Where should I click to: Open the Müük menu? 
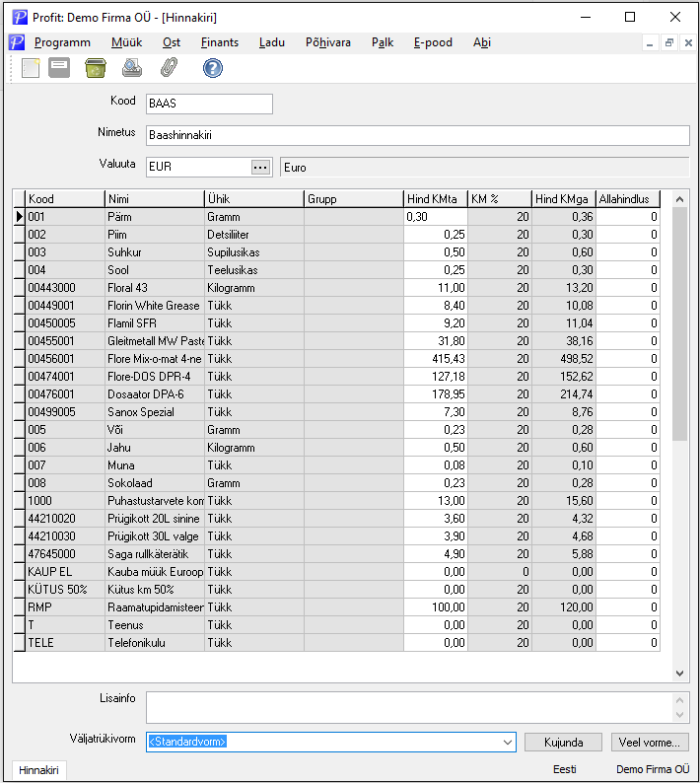coord(127,42)
